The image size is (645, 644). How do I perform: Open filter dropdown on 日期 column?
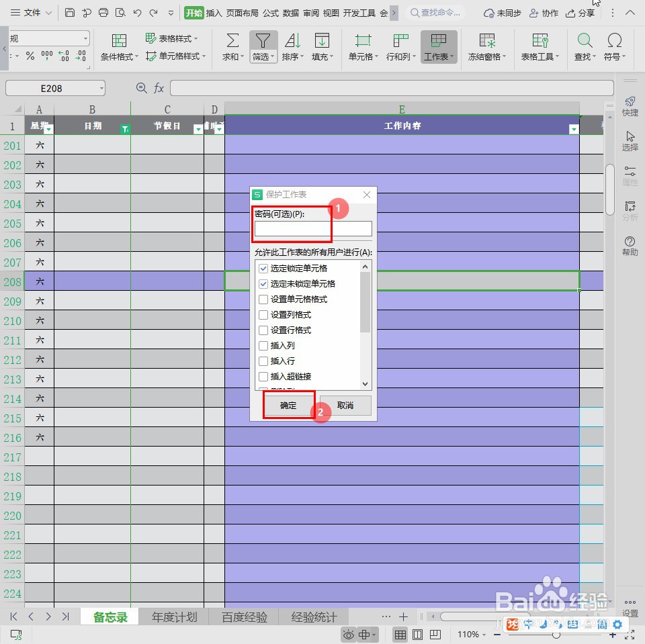(x=126, y=129)
